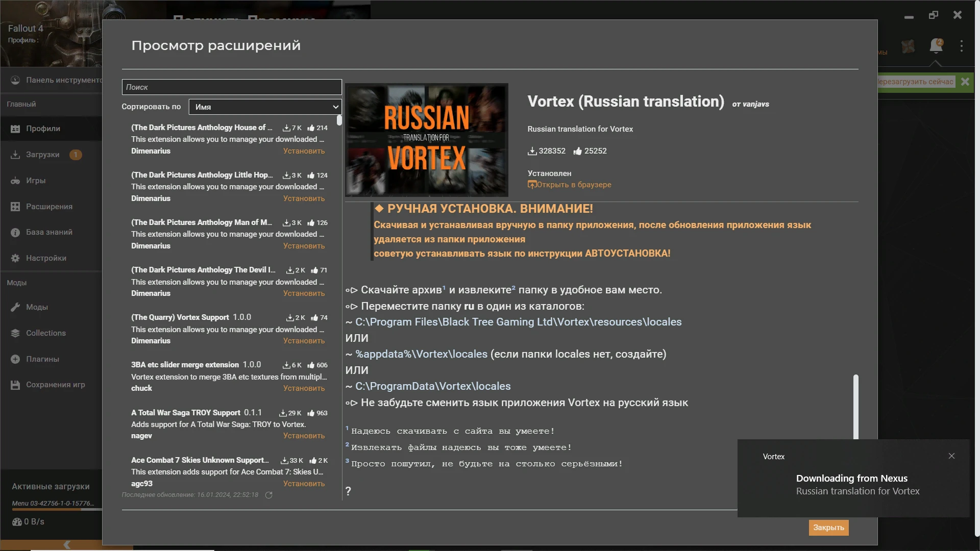Click the Close button of the dialog
This screenshot has width=980, height=551.
coord(828,528)
